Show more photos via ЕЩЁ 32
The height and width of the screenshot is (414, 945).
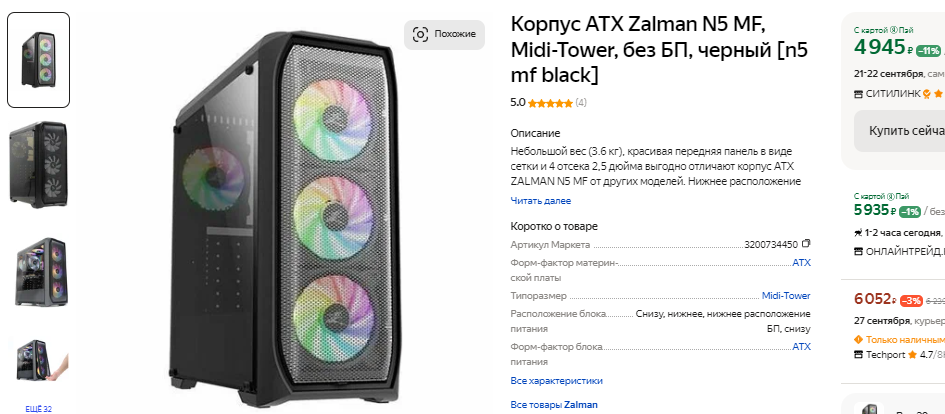(x=38, y=408)
